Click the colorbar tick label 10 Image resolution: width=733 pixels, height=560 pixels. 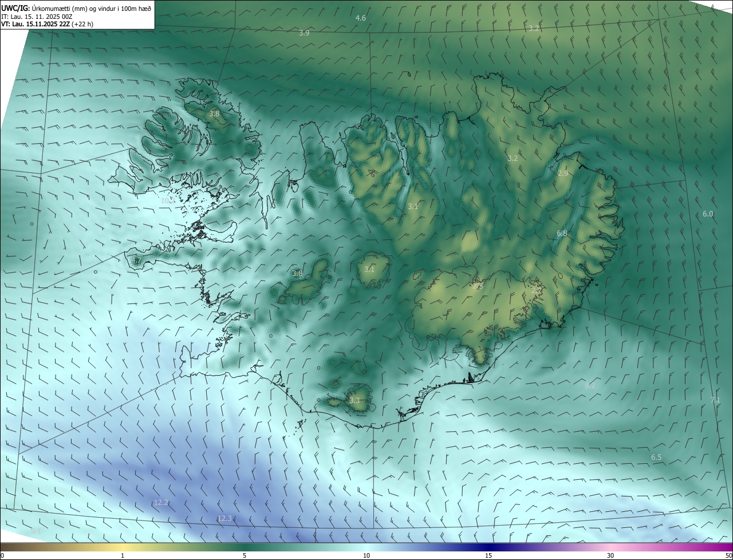pos(366,555)
